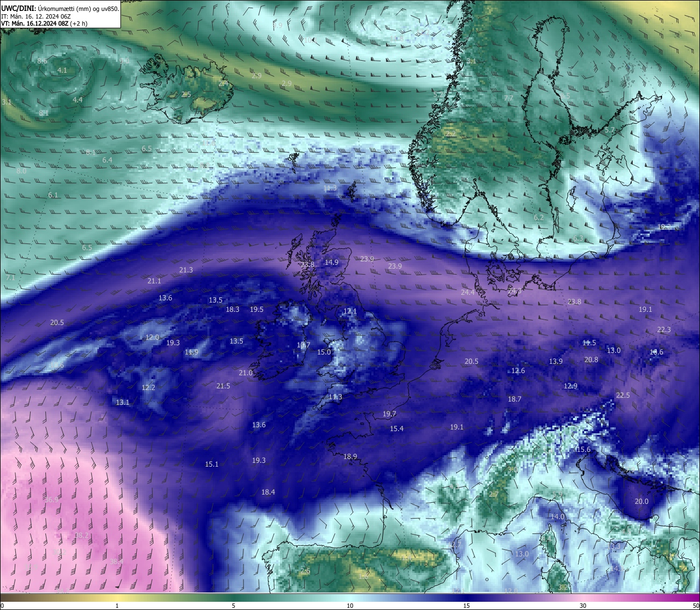Click the 12.9 value on the map

click(570, 386)
